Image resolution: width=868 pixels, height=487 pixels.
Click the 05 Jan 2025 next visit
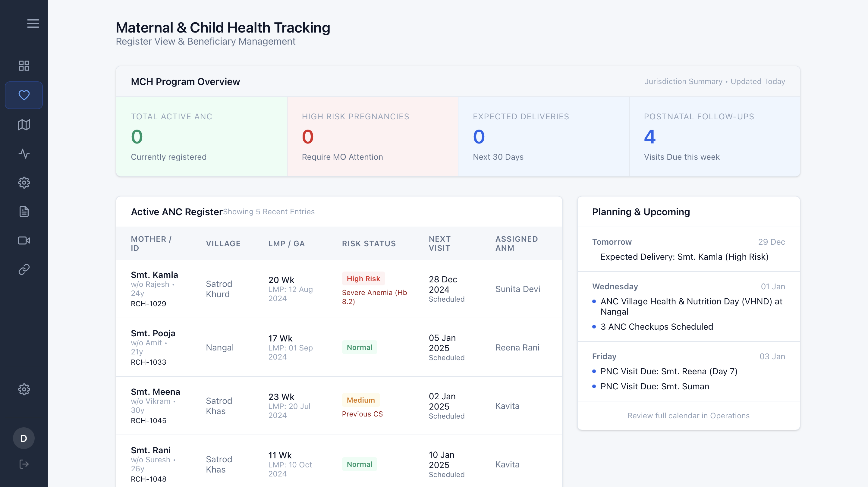pos(442,343)
